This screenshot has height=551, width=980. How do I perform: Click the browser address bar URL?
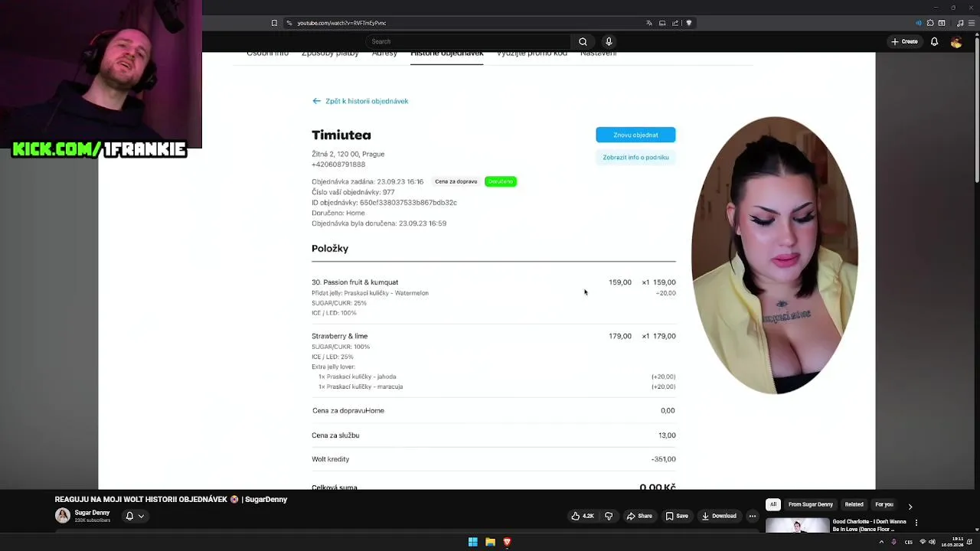click(341, 23)
